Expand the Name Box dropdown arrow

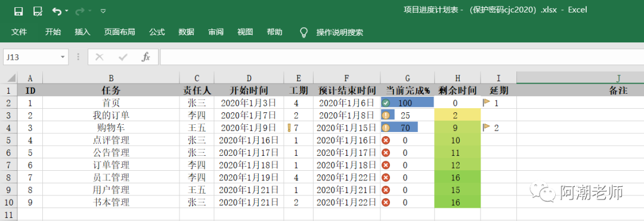(63, 57)
